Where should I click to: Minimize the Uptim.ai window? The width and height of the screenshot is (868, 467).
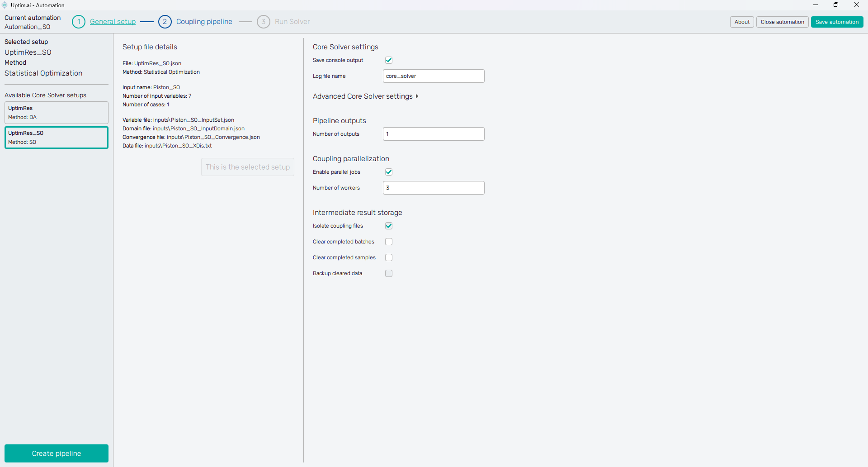click(816, 5)
